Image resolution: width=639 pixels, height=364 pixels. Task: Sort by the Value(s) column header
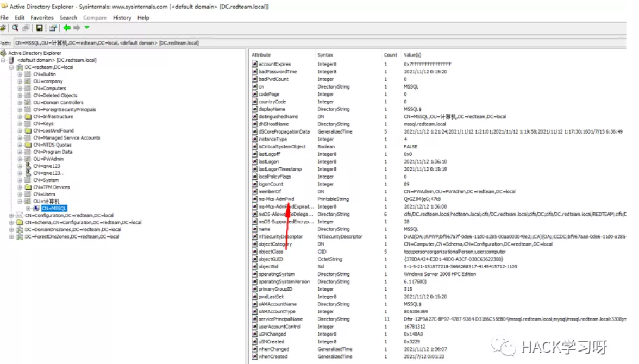click(x=412, y=55)
